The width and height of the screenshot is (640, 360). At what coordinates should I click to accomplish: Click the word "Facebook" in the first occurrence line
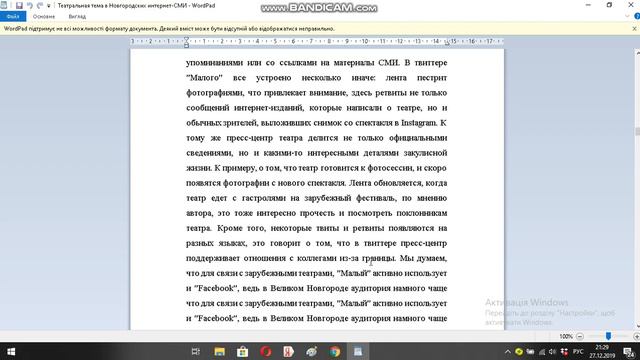[x=216, y=288]
